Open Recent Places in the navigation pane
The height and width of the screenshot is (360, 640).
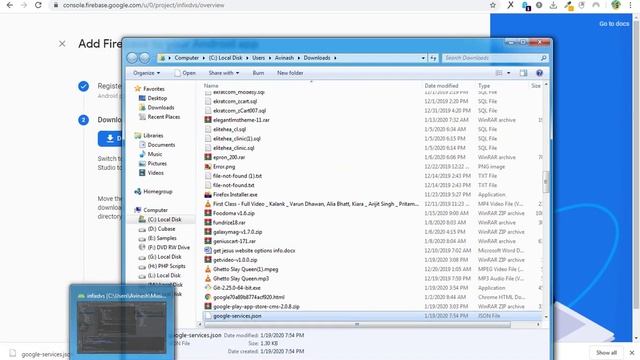point(159,117)
